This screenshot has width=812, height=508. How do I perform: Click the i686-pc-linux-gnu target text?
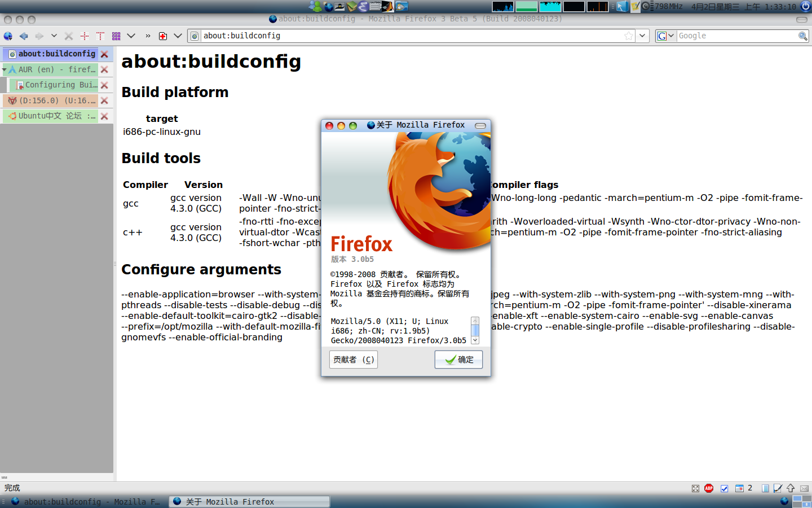pos(162,132)
